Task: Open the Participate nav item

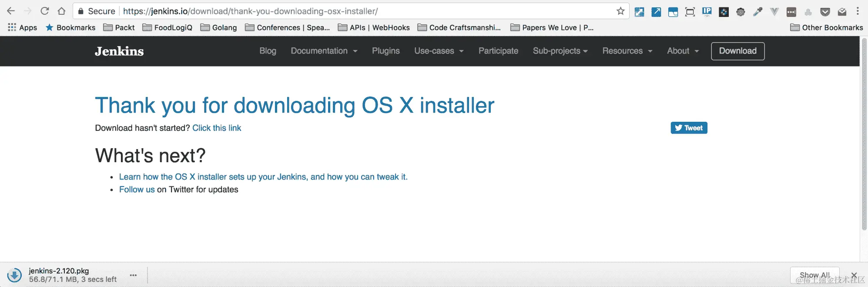Action: (498, 51)
